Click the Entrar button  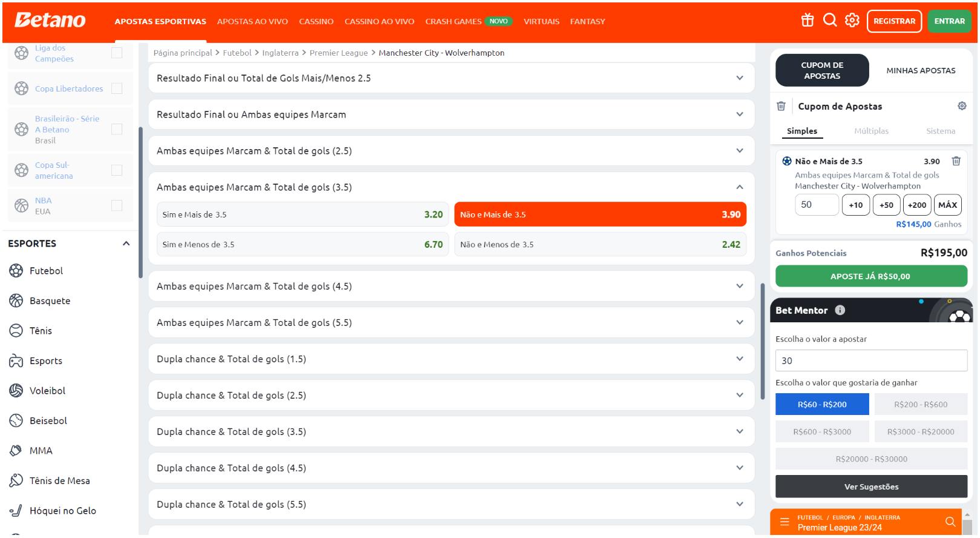(x=949, y=21)
